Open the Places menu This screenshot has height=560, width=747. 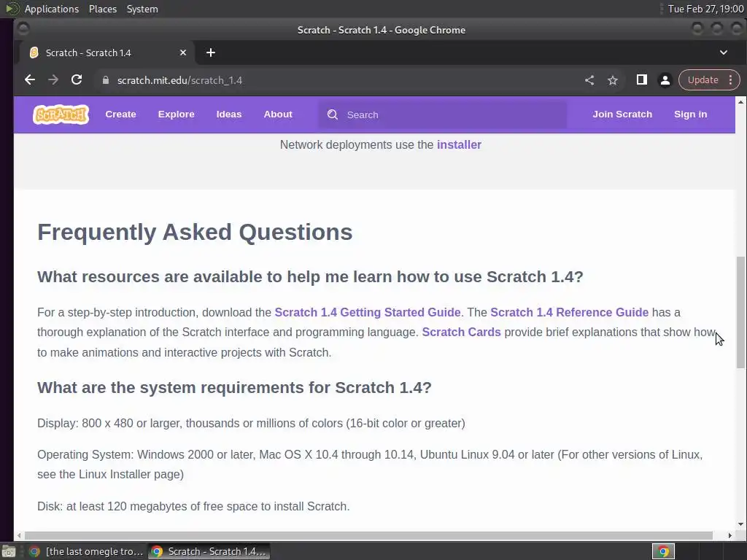pyautogui.click(x=102, y=9)
